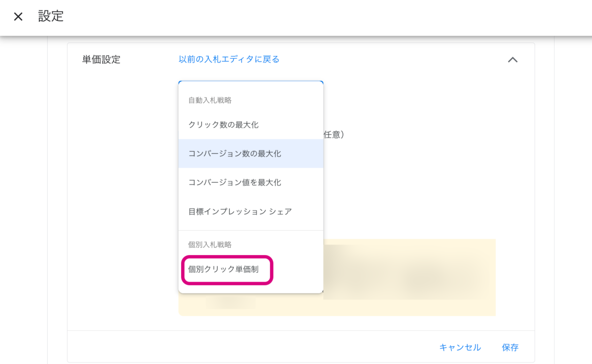Click the 自動入札戦略 group header
Image resolution: width=592 pixels, height=364 pixels.
coord(210,100)
